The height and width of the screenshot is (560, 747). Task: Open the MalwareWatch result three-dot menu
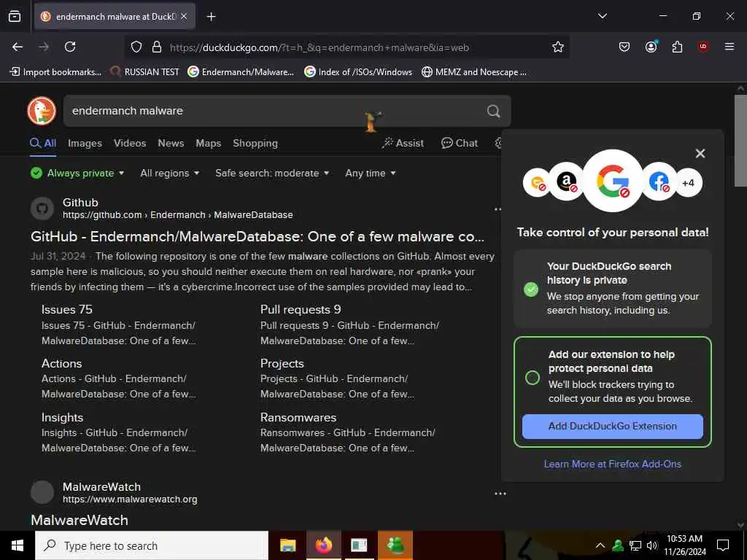coord(500,494)
